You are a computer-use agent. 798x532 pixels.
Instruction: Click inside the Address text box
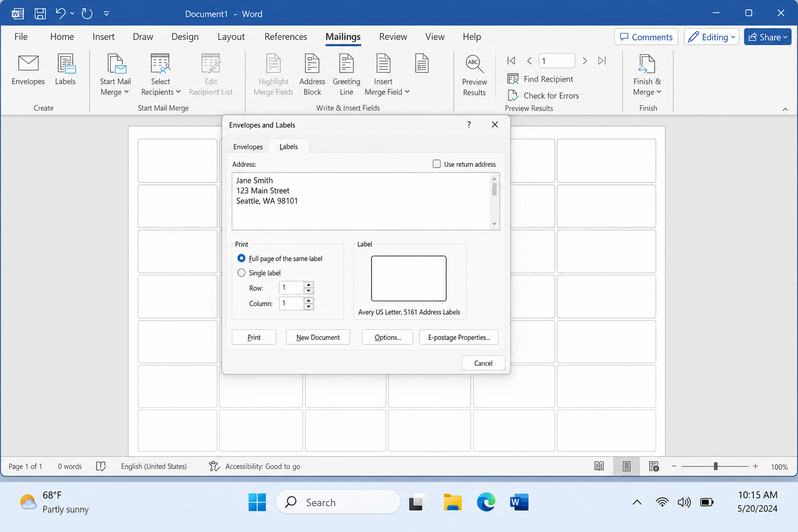(x=361, y=201)
